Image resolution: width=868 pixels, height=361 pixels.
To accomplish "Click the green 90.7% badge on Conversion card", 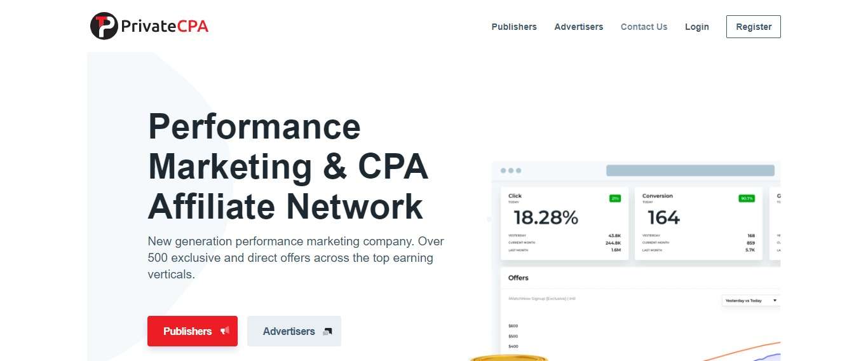I will [747, 198].
